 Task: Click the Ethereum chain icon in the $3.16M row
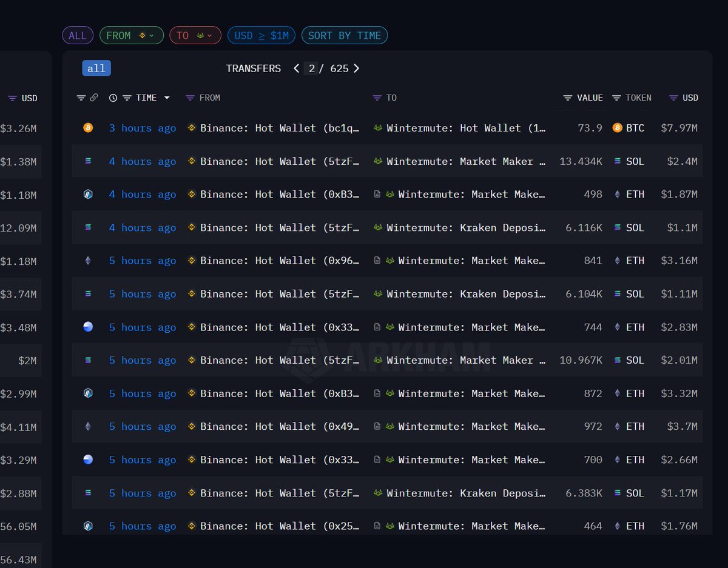[x=88, y=261]
